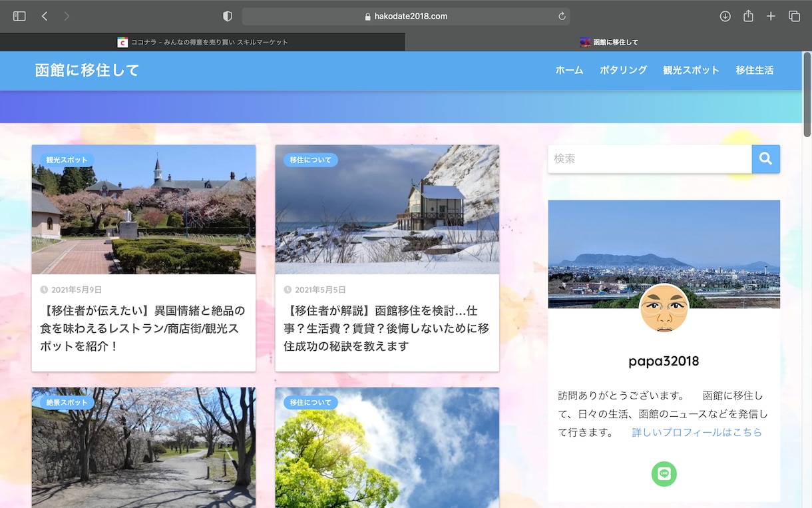Viewport: 812px width, 508px height.
Task: Click the lock icon in address bar
Action: point(367,17)
